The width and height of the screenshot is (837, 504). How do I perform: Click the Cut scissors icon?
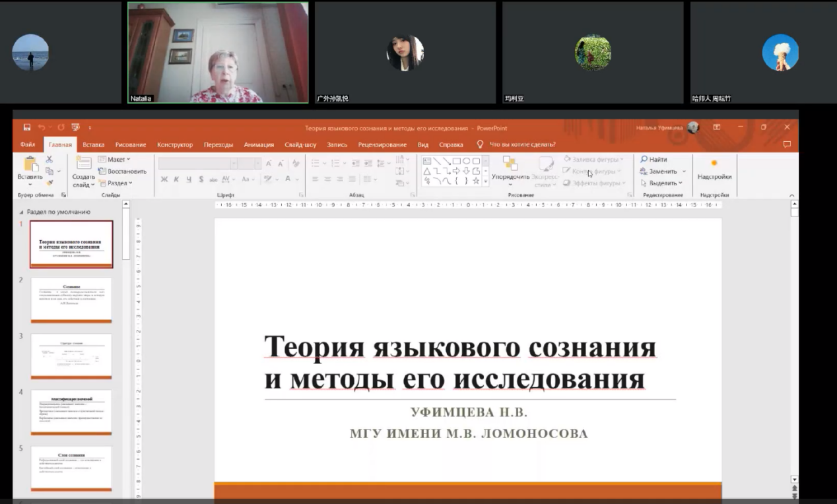pos(49,160)
